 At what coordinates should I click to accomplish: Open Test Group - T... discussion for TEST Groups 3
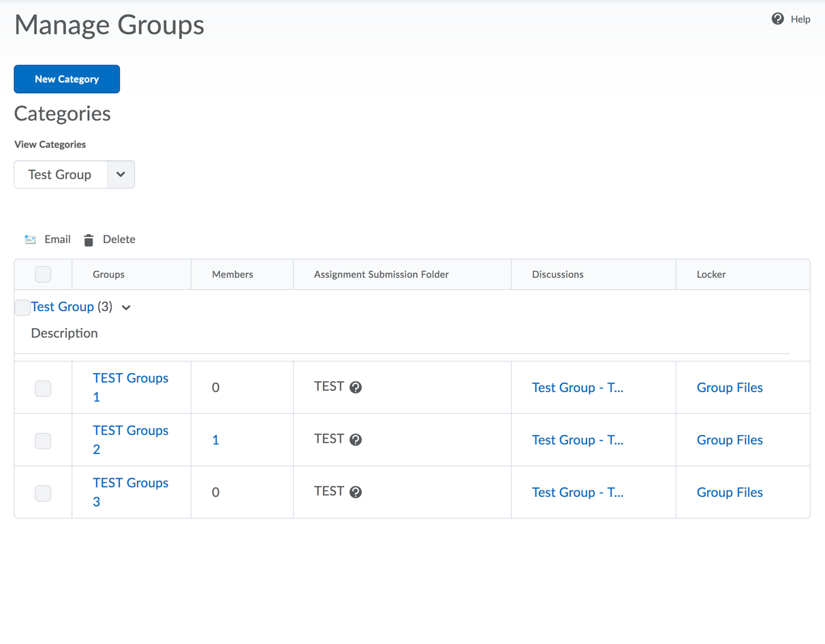pyautogui.click(x=578, y=492)
